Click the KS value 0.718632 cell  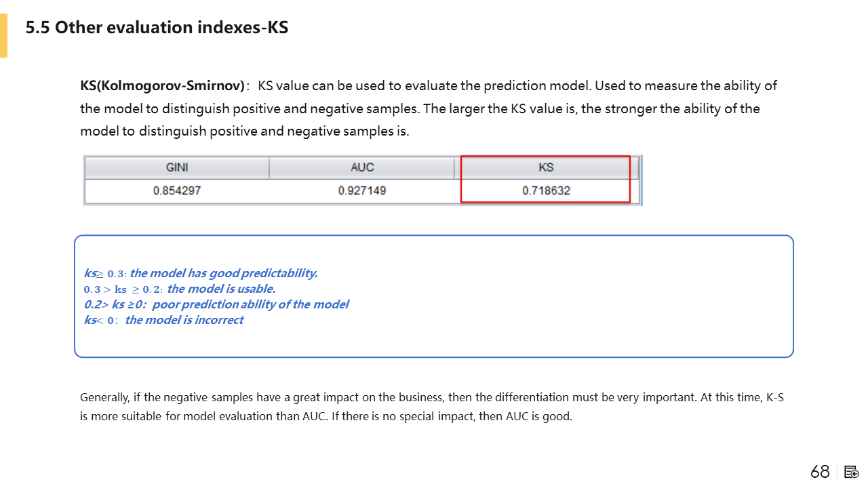coord(546,190)
